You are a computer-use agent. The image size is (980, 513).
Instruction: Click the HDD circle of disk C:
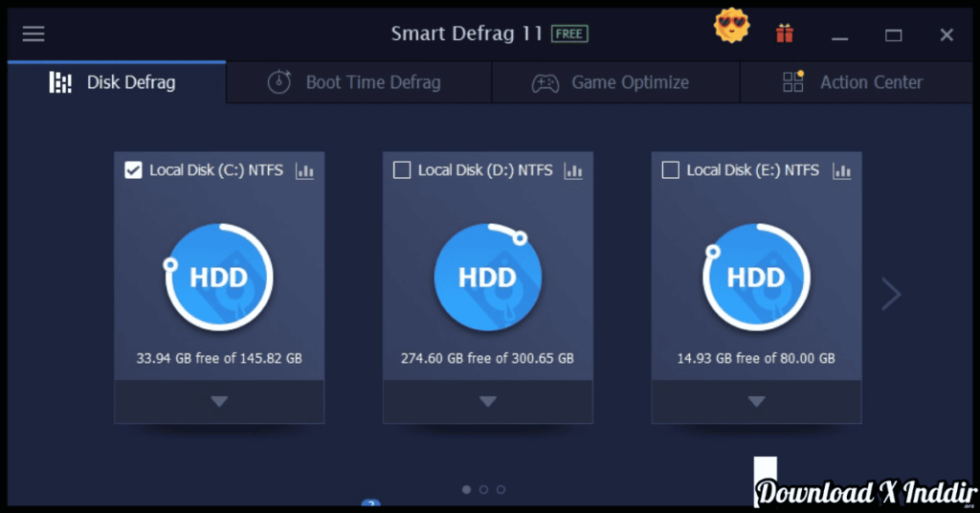point(219,277)
